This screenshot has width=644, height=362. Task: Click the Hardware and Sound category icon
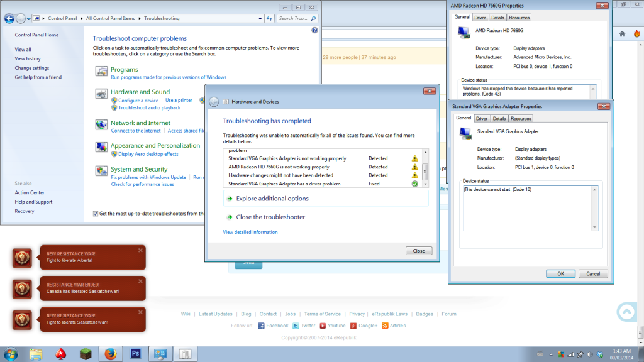coord(101,94)
